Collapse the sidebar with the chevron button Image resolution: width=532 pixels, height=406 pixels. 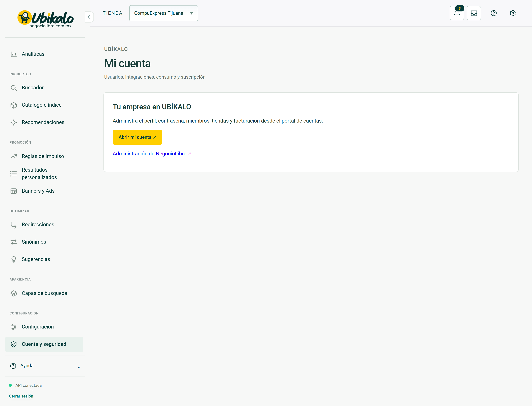(89, 17)
